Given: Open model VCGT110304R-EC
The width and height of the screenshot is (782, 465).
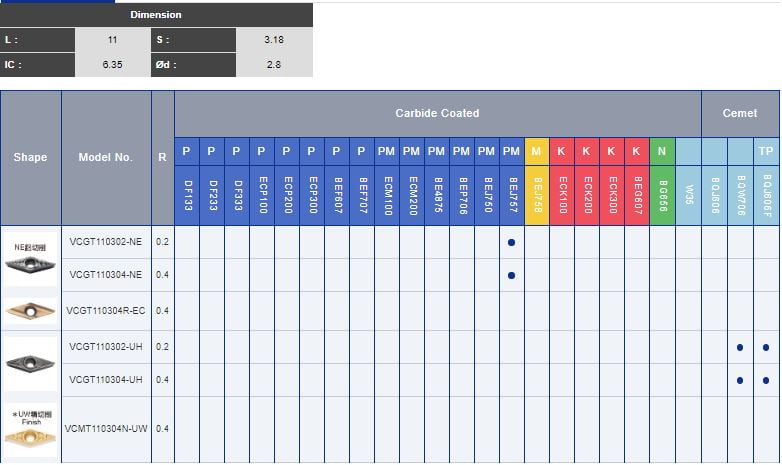Looking at the screenshot, I should 106,311.
